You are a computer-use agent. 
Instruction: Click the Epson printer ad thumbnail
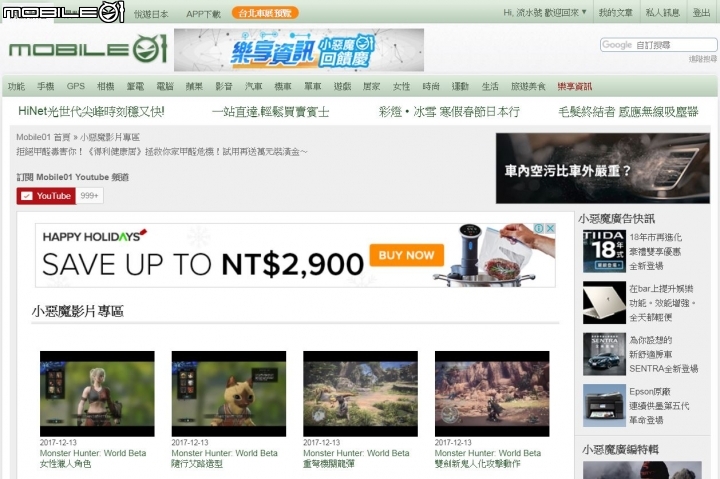point(604,406)
